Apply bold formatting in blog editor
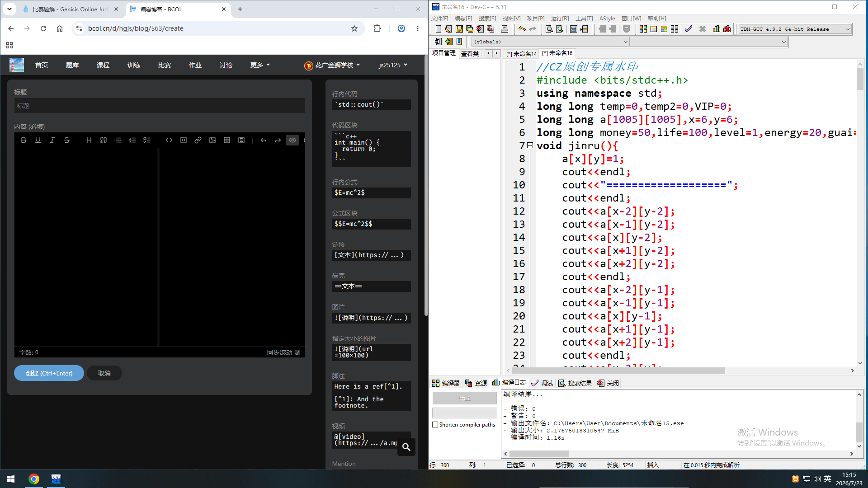Image resolution: width=868 pixels, height=488 pixels. click(24, 140)
